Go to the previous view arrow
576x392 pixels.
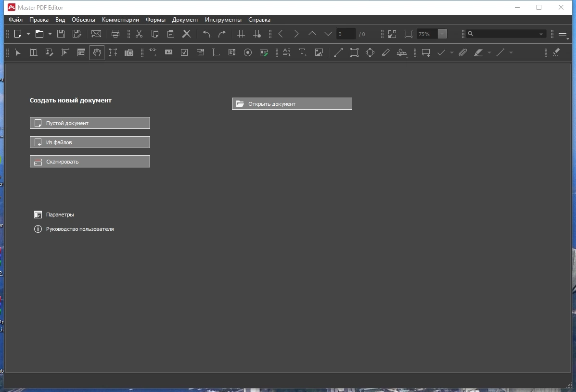click(281, 34)
